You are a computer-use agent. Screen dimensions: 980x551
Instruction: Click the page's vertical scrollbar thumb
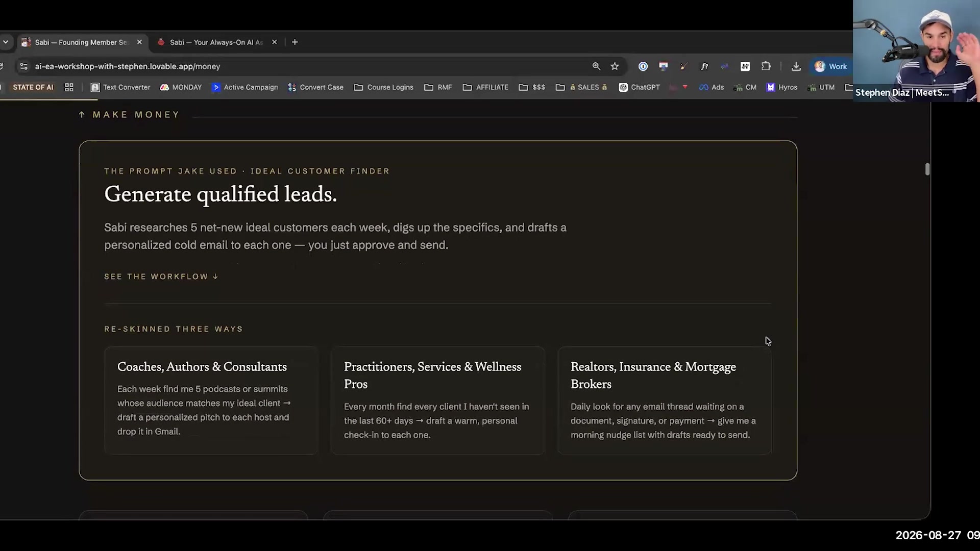click(x=927, y=169)
